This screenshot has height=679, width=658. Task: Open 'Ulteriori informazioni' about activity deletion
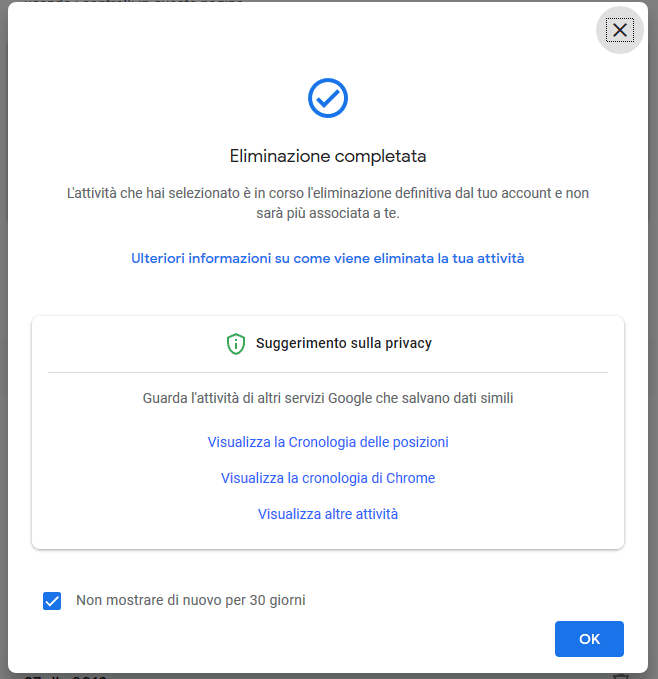tap(327, 258)
